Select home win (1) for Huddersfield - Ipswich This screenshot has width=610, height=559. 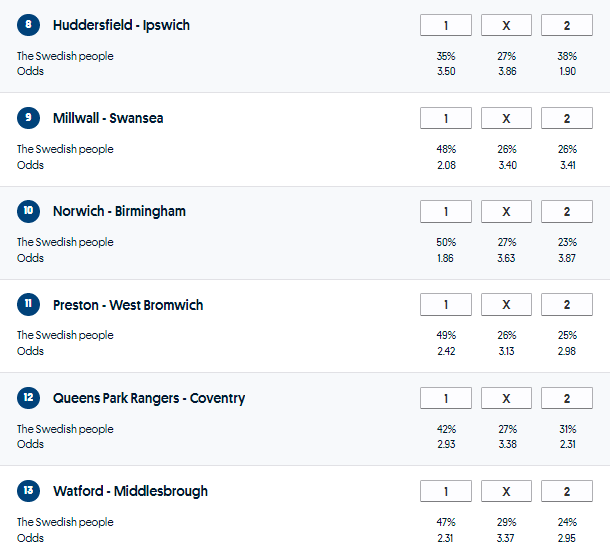tap(446, 25)
